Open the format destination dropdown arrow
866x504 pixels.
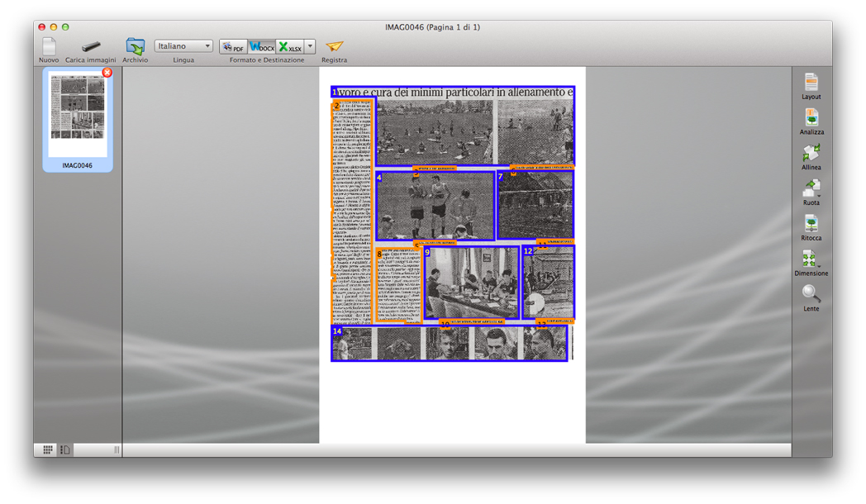[x=311, y=47]
